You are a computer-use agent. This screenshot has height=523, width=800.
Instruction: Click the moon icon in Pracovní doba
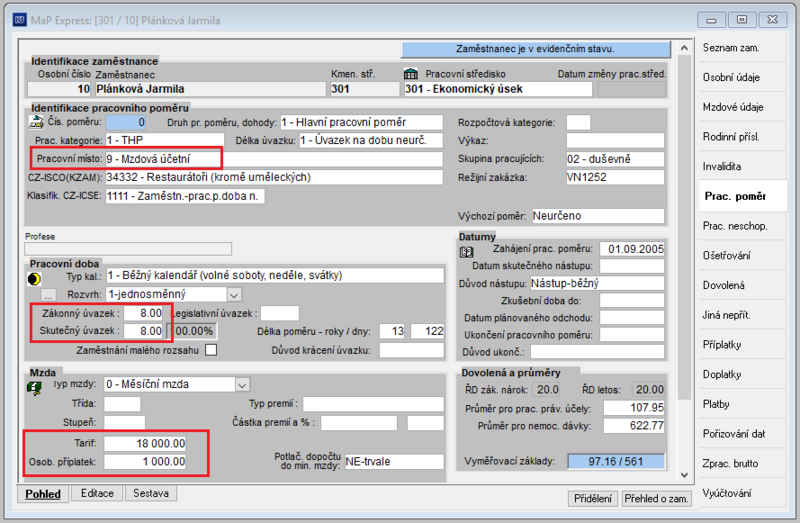[x=34, y=279]
